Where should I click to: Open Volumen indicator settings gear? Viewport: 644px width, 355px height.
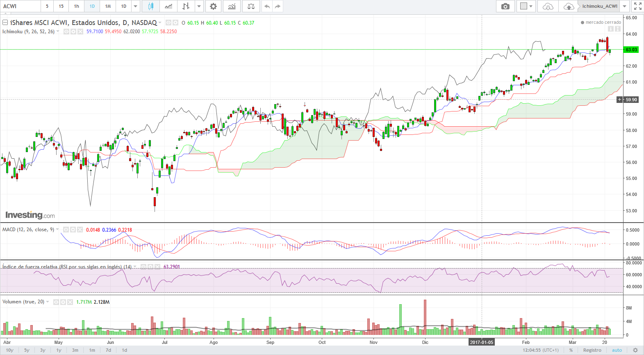[x=63, y=302]
